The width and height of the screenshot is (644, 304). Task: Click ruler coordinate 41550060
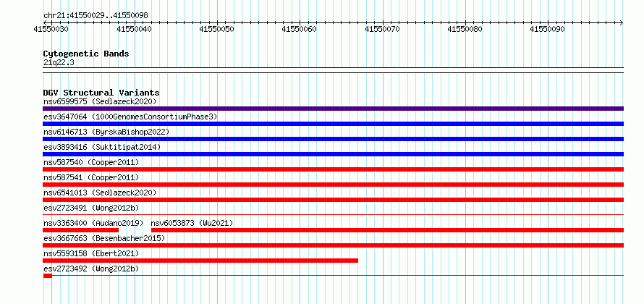300,29
